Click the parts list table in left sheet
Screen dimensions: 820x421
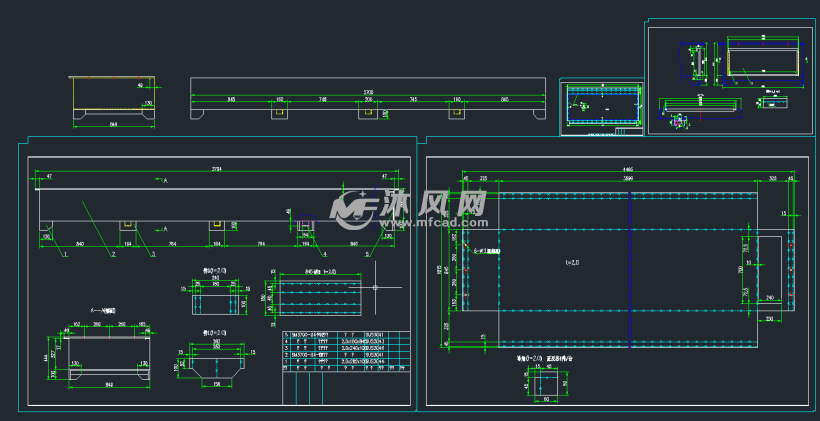point(345,351)
